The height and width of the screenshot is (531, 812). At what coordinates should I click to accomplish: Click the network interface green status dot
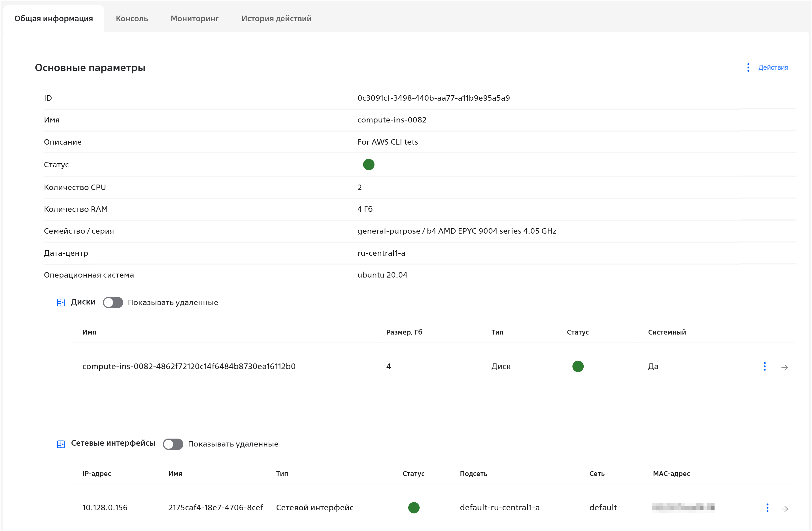(x=413, y=508)
